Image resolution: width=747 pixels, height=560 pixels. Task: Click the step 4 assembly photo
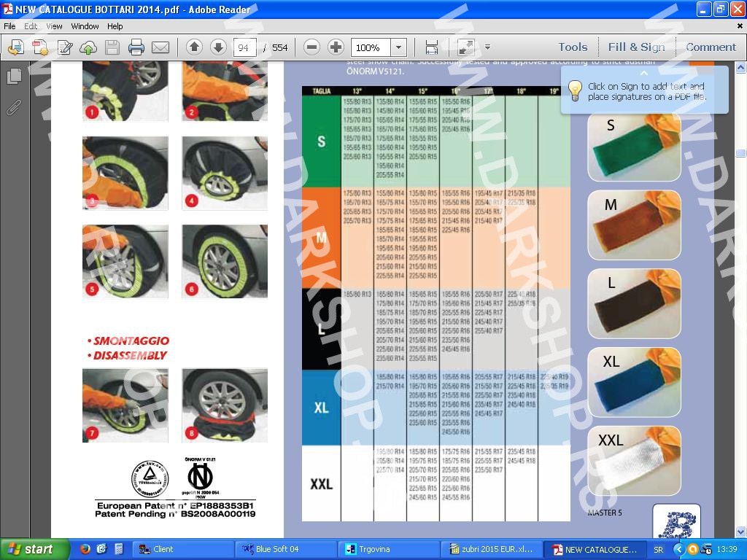[x=225, y=174]
